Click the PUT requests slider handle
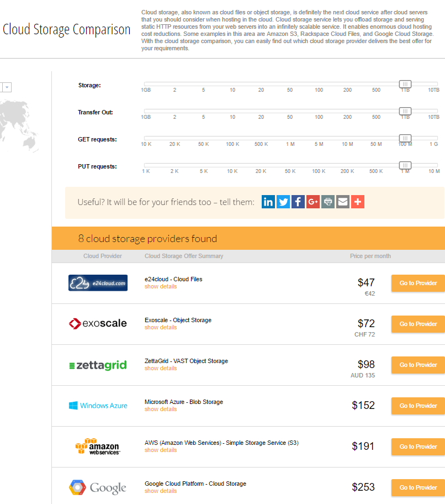 point(405,165)
